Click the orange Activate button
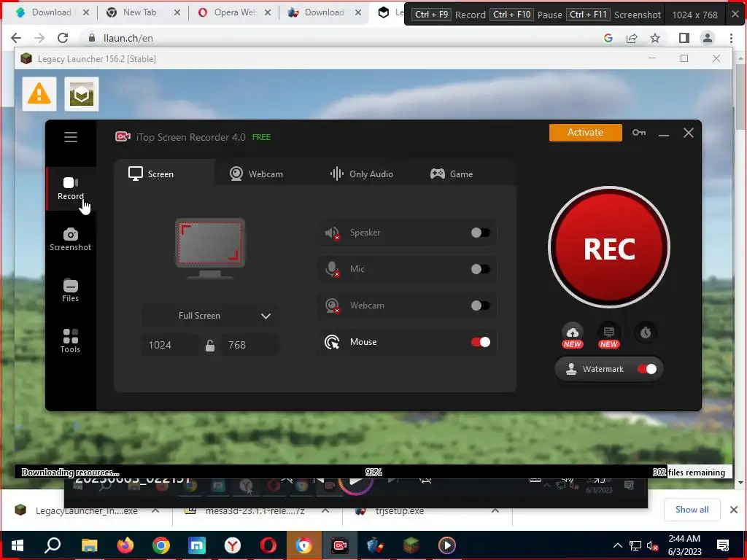 586,133
